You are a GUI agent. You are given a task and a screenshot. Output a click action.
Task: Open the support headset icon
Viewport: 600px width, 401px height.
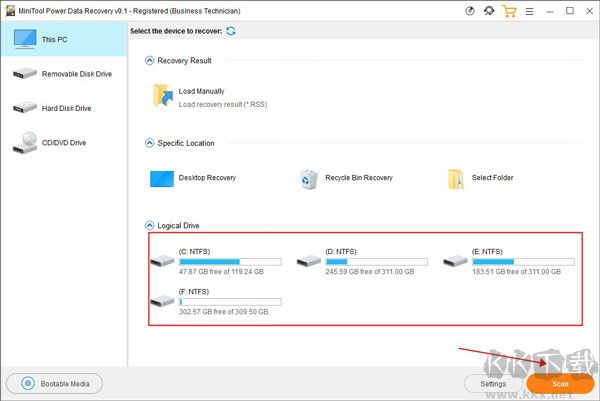(x=489, y=11)
